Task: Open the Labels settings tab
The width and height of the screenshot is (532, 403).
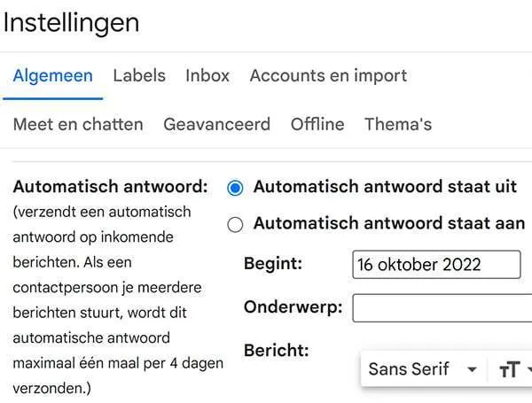Action: point(139,76)
